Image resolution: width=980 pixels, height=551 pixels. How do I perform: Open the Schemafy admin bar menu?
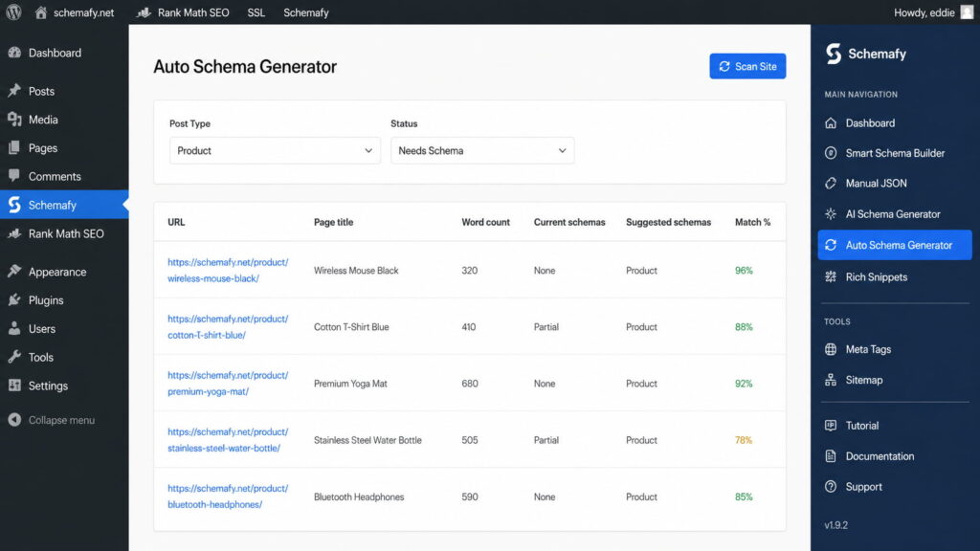305,12
